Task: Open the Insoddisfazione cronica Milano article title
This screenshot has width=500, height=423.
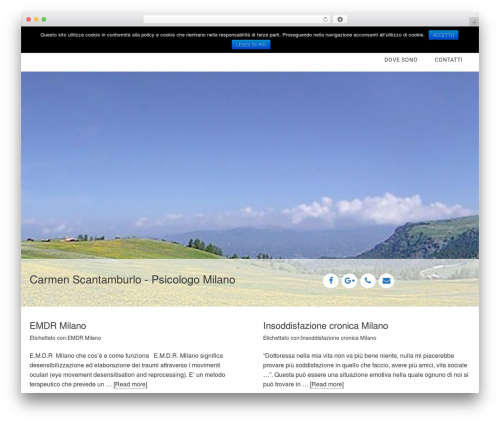Action: tap(325, 326)
